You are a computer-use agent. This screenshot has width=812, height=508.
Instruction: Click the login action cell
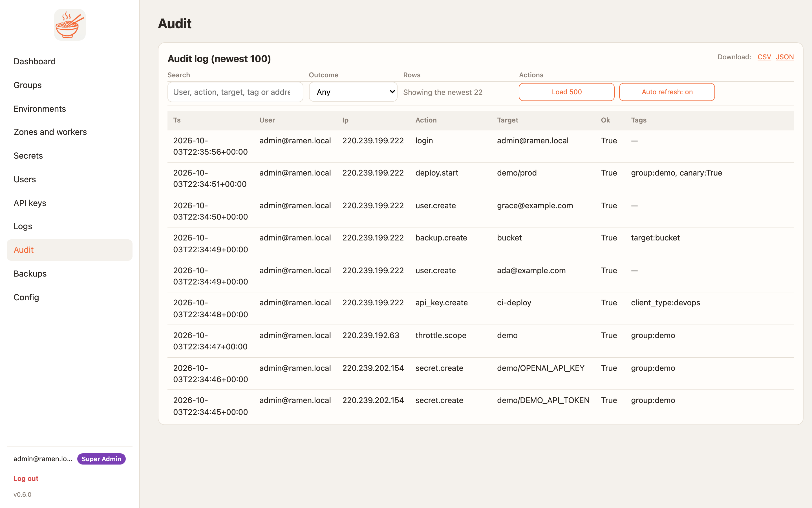click(x=424, y=141)
